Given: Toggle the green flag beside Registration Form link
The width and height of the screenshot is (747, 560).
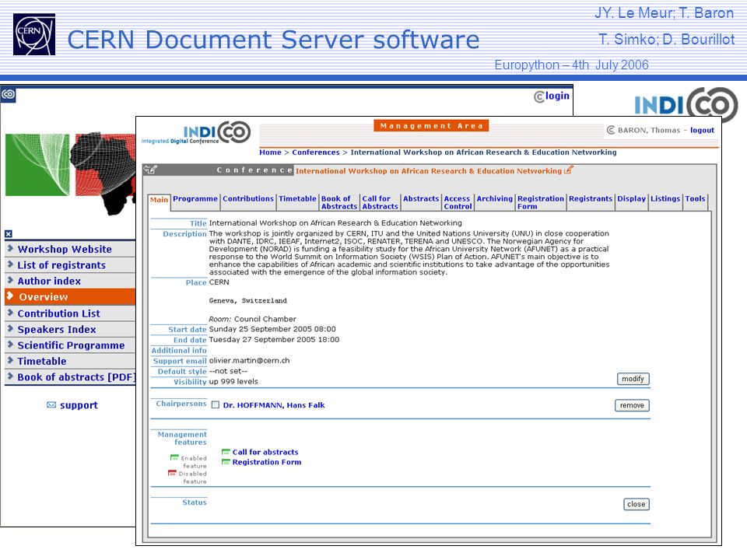Looking at the screenshot, I should pos(226,461).
